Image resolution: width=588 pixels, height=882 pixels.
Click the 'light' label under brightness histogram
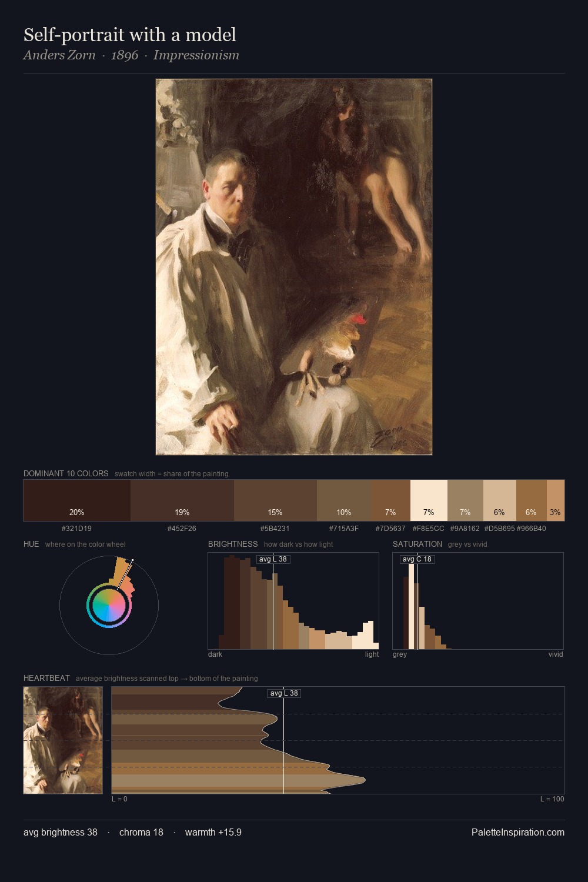tap(372, 654)
